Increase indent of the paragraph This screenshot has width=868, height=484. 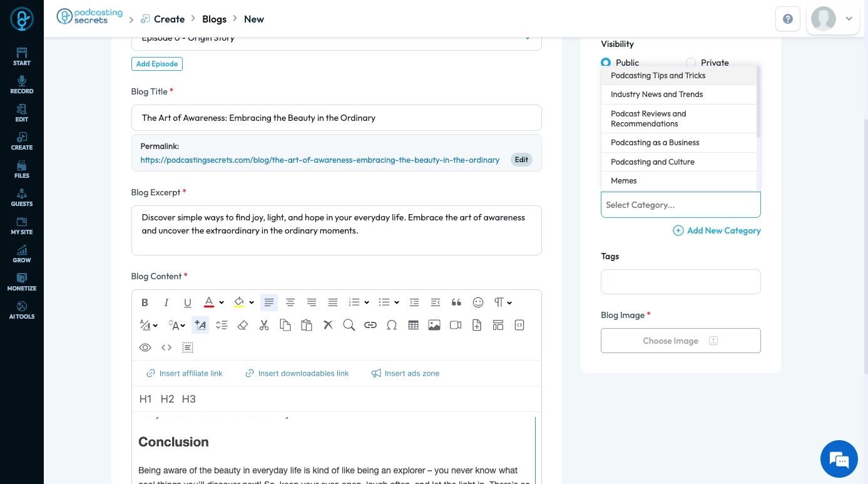(414, 302)
